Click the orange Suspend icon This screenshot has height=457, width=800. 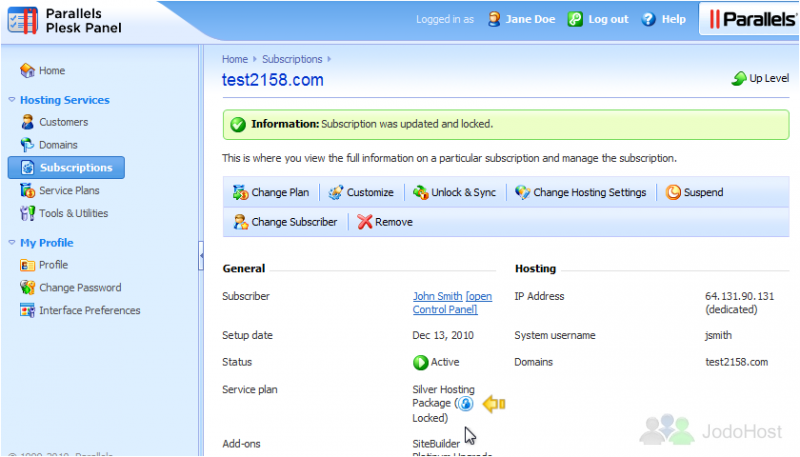point(673,192)
